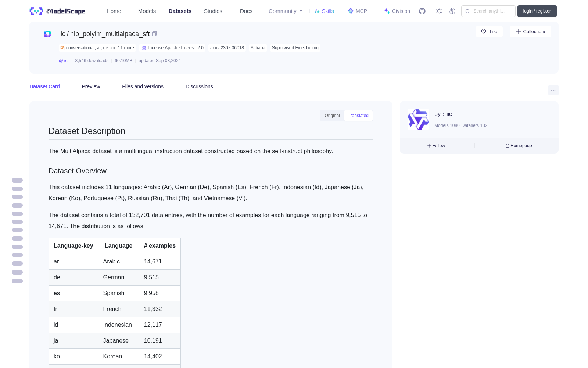Click the 'updated Sep 03,2024' text
588x368 pixels.
tap(159, 61)
